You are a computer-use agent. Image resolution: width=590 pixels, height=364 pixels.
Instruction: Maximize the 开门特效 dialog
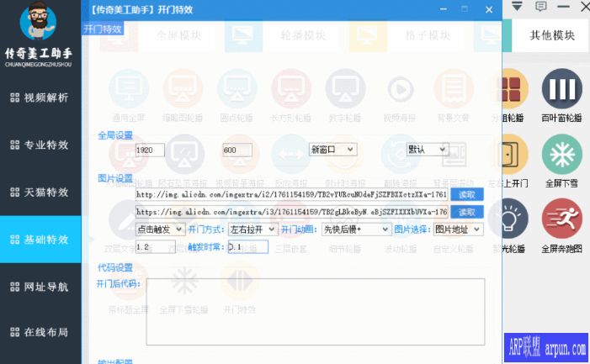coord(465,8)
